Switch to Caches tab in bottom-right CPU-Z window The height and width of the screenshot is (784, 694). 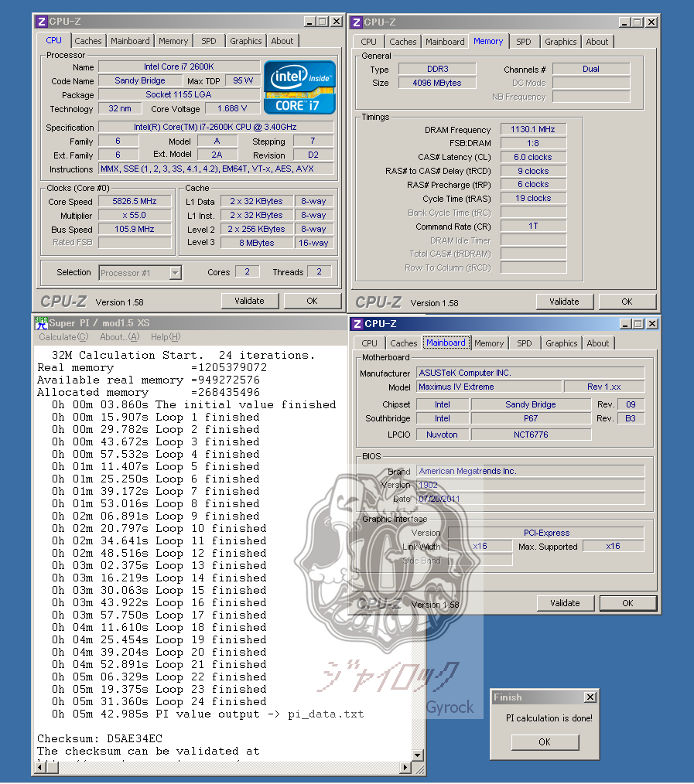(403, 343)
